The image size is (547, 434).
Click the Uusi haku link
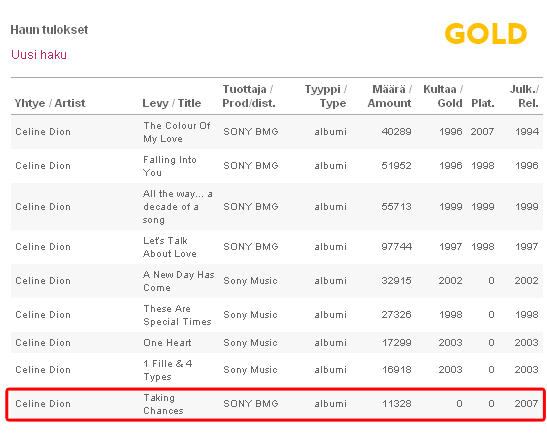[x=39, y=55]
